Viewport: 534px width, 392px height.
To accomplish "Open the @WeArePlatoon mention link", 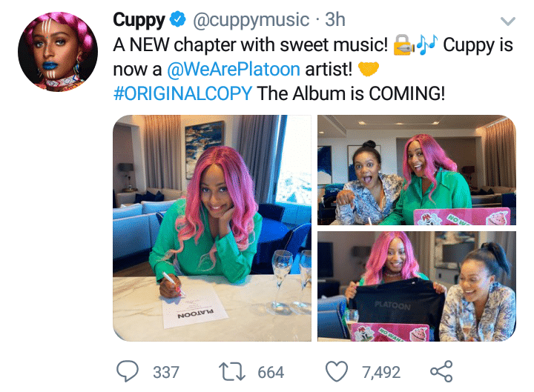I will 234,70.
